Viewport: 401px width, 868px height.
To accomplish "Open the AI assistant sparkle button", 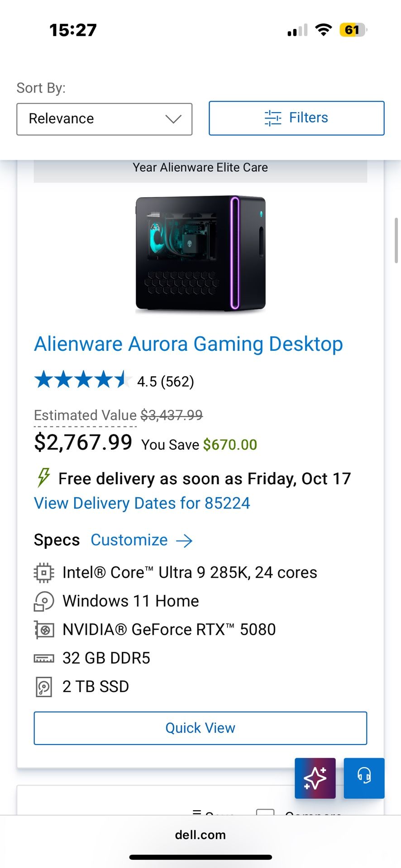I will [x=315, y=778].
